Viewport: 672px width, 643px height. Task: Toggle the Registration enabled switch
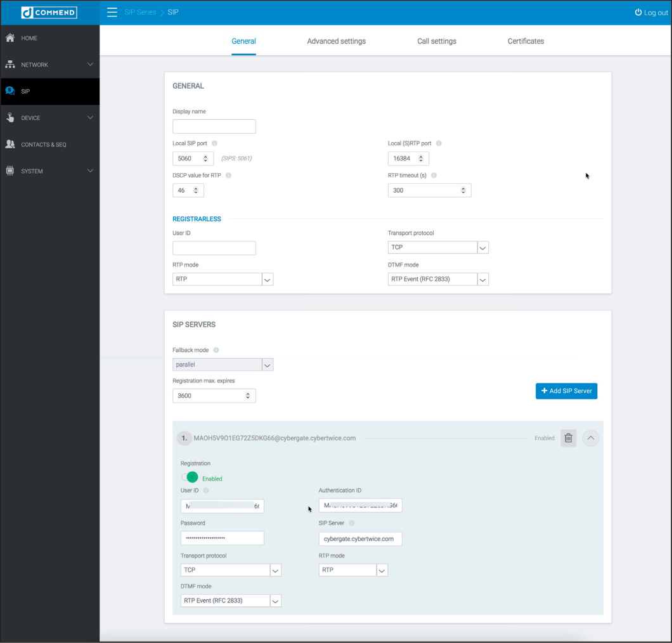click(190, 477)
